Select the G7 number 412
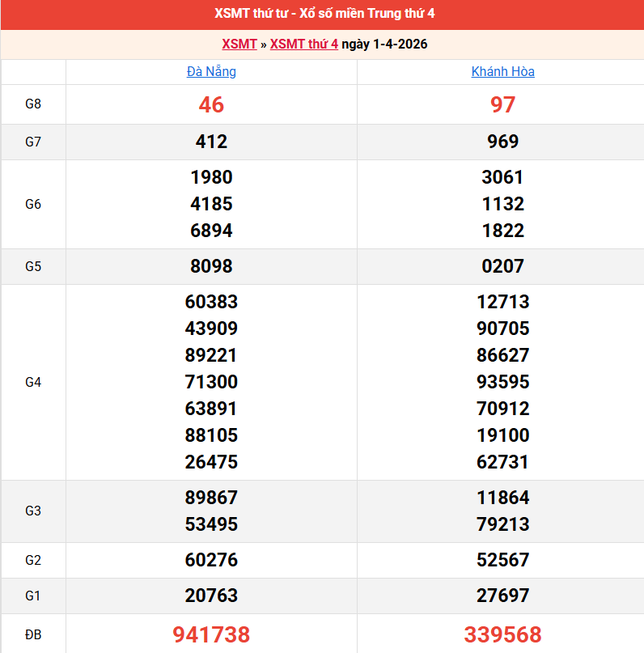The width and height of the screenshot is (644, 653). [x=211, y=142]
